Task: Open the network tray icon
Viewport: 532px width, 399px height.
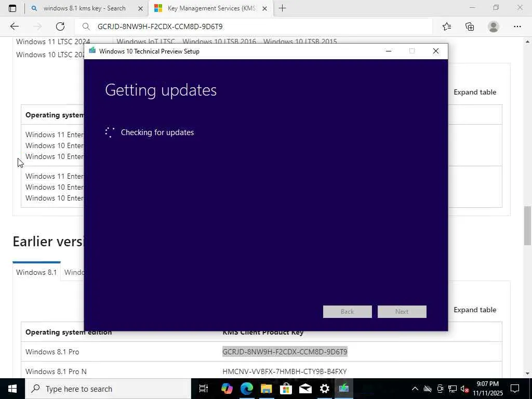Action: pyautogui.click(x=453, y=389)
